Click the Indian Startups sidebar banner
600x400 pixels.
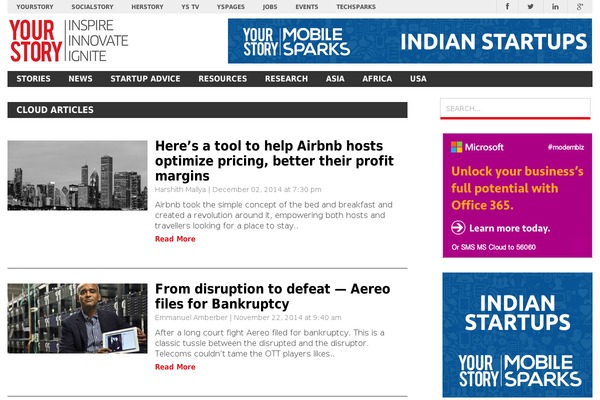point(517,335)
